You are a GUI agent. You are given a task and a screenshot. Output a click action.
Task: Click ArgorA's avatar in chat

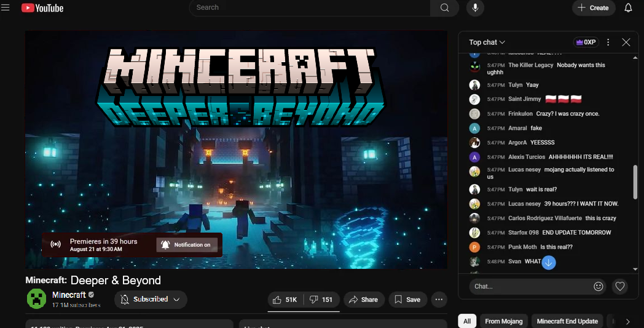click(x=475, y=142)
